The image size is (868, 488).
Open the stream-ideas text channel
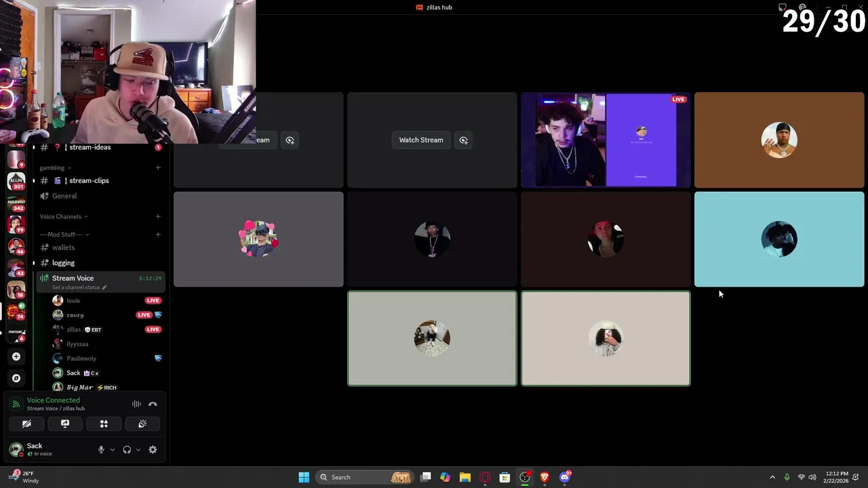tap(99, 147)
